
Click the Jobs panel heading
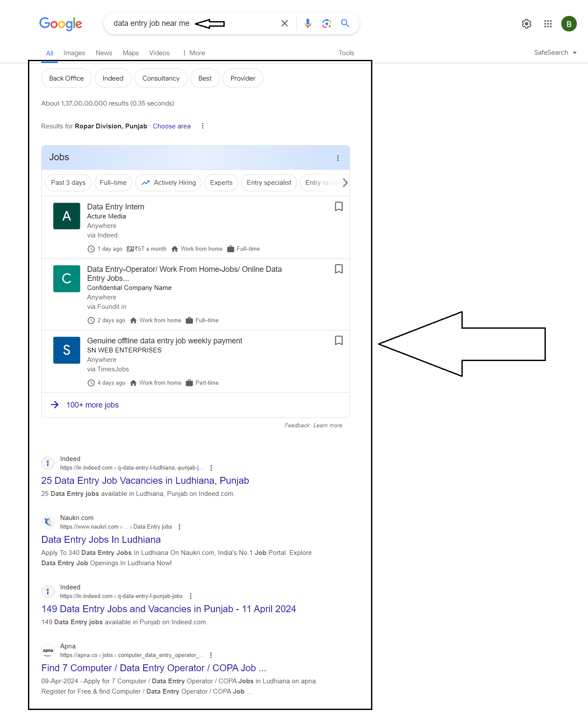tap(59, 157)
